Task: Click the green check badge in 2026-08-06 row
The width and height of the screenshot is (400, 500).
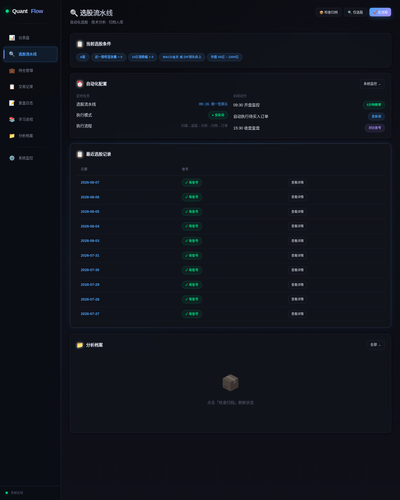Action: click(192, 197)
